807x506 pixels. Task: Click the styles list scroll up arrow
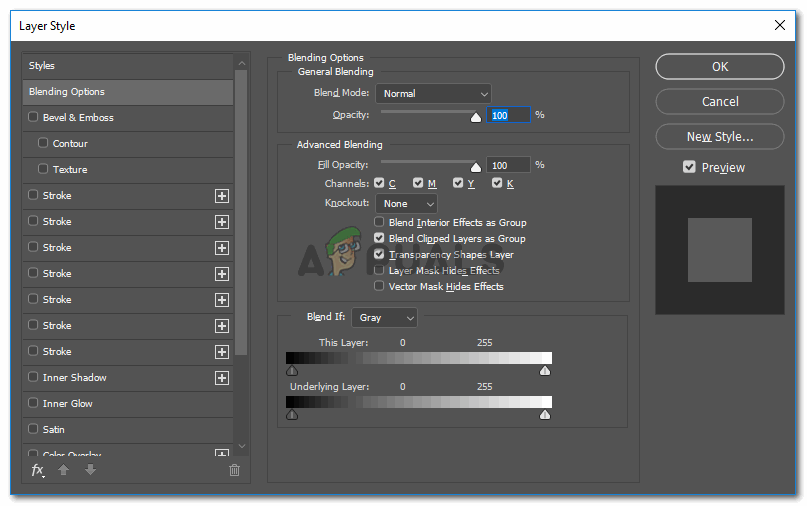click(242, 63)
